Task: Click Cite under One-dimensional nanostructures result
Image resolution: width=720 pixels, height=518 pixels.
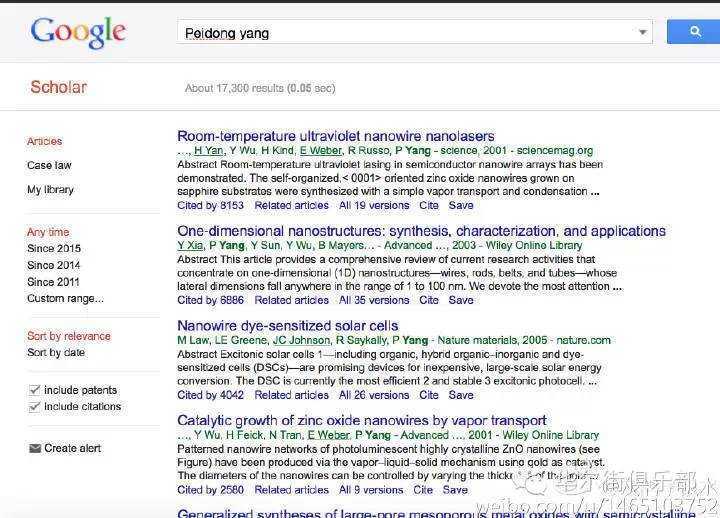Action: [429, 300]
